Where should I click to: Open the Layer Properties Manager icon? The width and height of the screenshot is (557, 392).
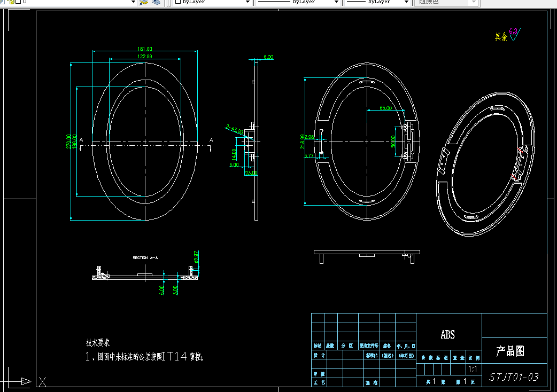(x=143, y=2)
